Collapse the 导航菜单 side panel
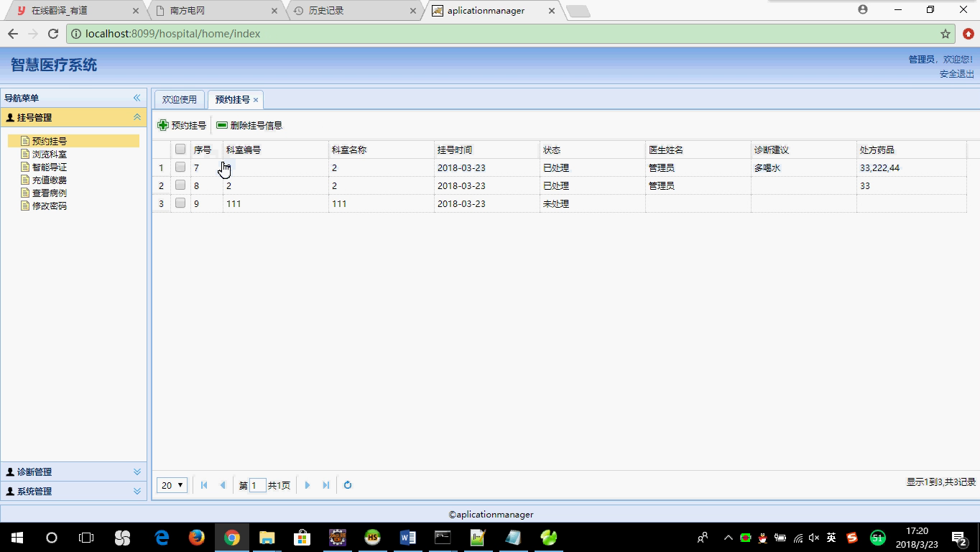Screen dimensions: 980x552 coord(137,98)
